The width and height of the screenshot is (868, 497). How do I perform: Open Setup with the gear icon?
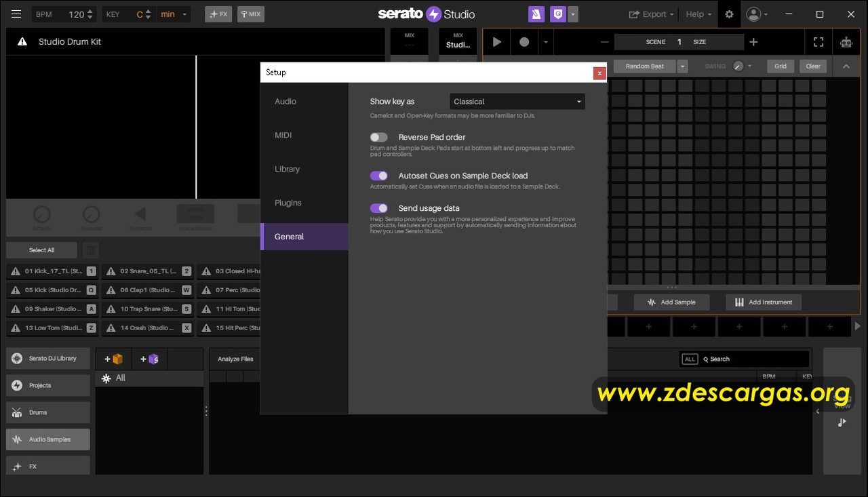coord(729,14)
